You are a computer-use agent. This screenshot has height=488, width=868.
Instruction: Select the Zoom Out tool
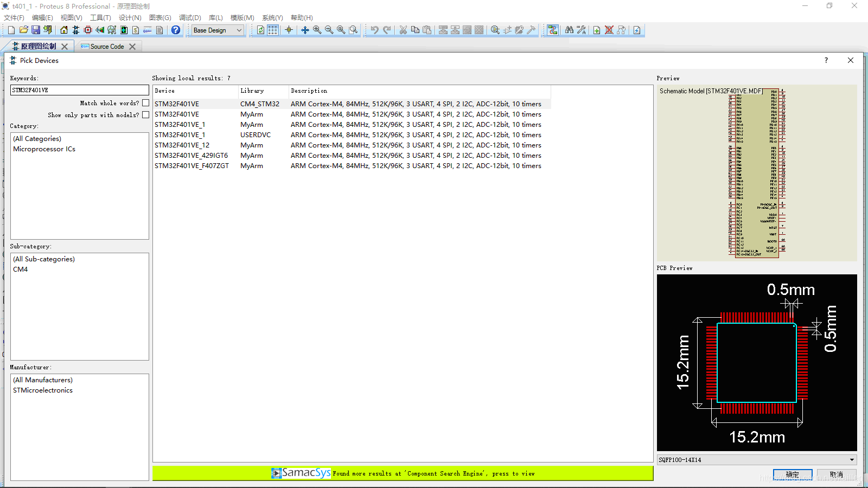(x=329, y=30)
